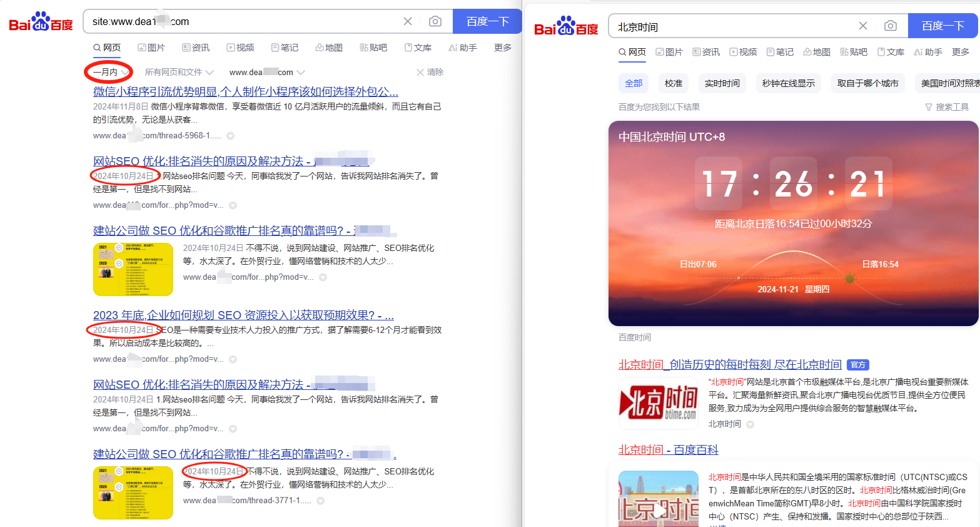Click 清除 to clear search filters
Screen dimensions: 980x527
pyautogui.click(x=430, y=72)
